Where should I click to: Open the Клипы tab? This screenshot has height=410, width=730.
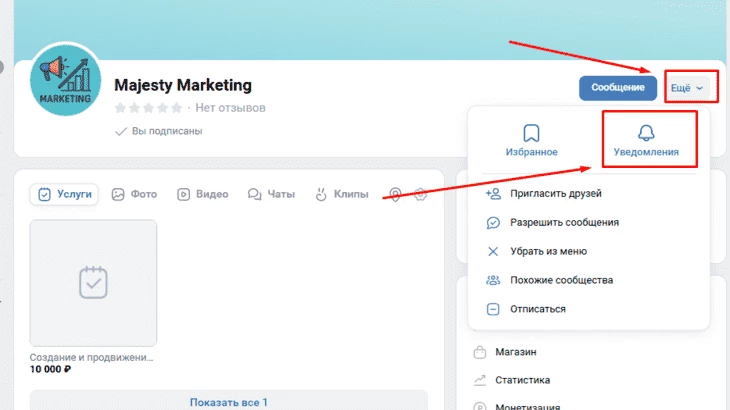342,194
